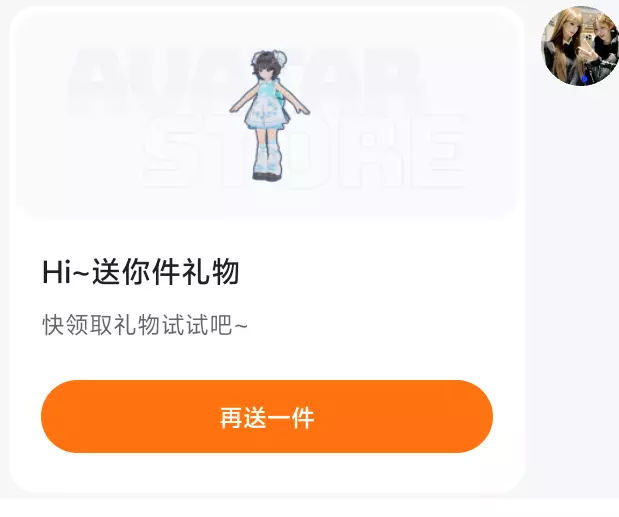
Task: Click the avatar's outstretched left hand
Action: click(x=302, y=110)
